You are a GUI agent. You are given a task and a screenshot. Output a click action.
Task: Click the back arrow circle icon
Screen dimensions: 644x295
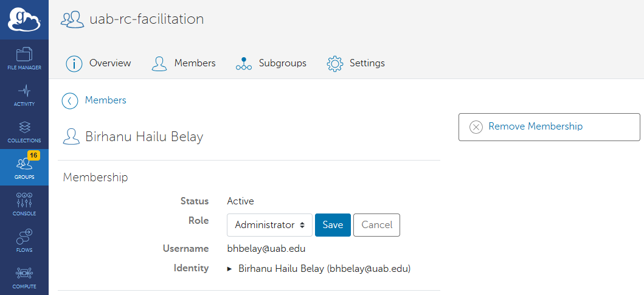click(x=70, y=100)
